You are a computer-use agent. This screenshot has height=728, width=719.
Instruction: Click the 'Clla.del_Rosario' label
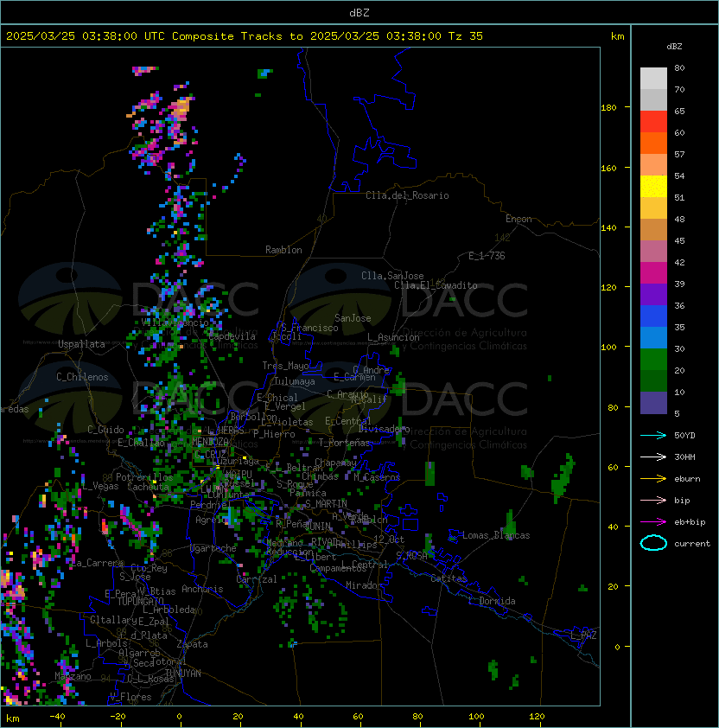coord(407,195)
